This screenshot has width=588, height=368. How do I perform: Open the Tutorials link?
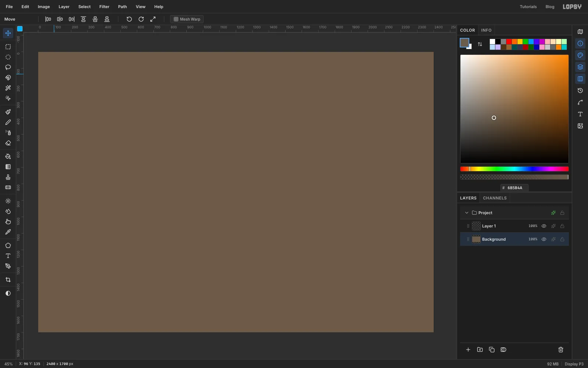528,7
